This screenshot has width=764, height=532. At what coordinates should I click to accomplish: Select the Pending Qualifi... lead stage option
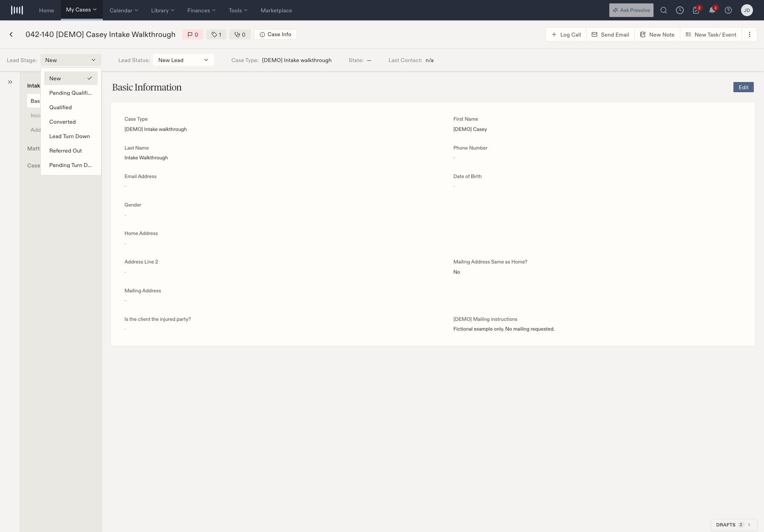pyautogui.click(x=71, y=93)
